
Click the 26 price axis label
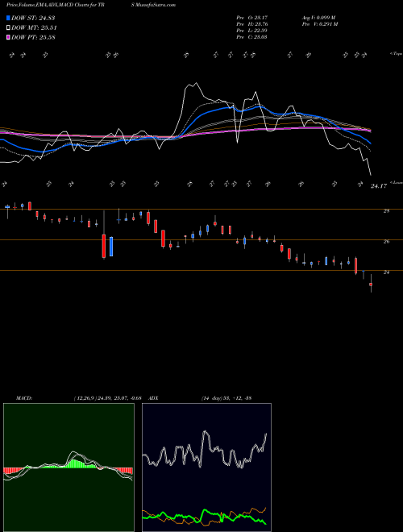(x=386, y=242)
